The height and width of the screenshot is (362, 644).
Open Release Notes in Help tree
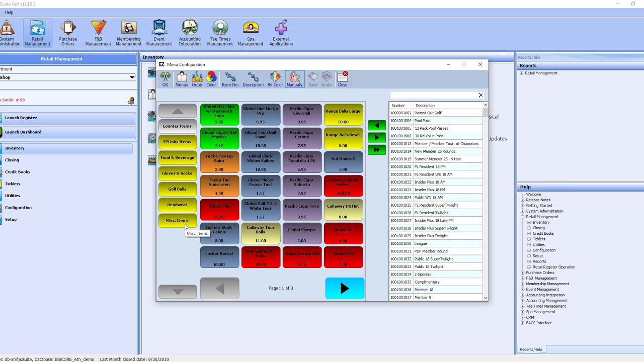coord(538,200)
